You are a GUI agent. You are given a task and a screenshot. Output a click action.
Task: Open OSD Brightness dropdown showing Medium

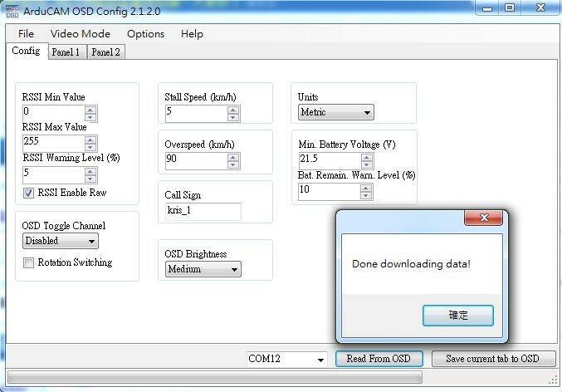pyautogui.click(x=203, y=269)
